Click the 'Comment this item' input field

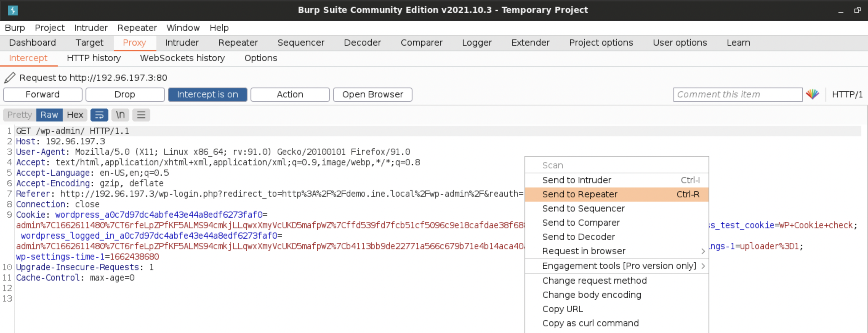[737, 94]
